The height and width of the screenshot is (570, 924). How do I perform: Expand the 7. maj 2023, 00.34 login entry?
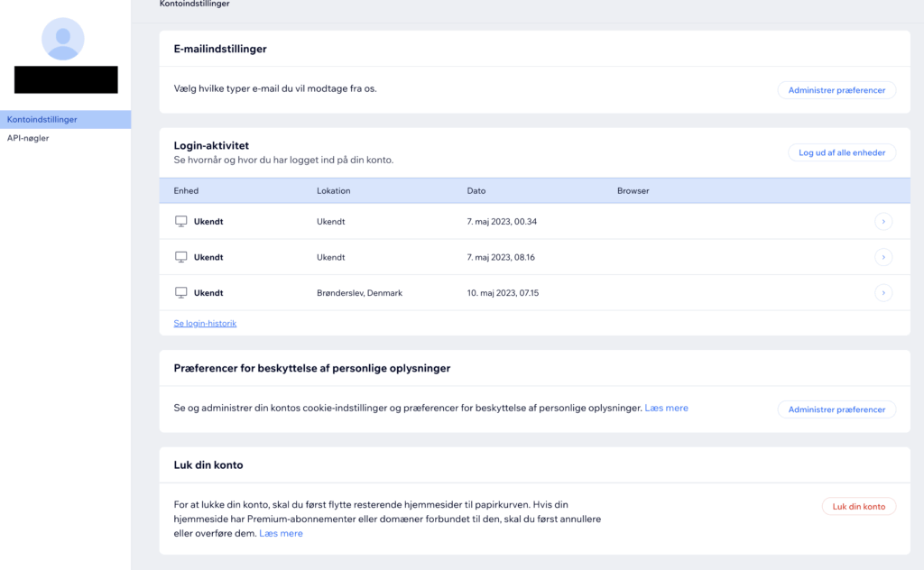[883, 221]
